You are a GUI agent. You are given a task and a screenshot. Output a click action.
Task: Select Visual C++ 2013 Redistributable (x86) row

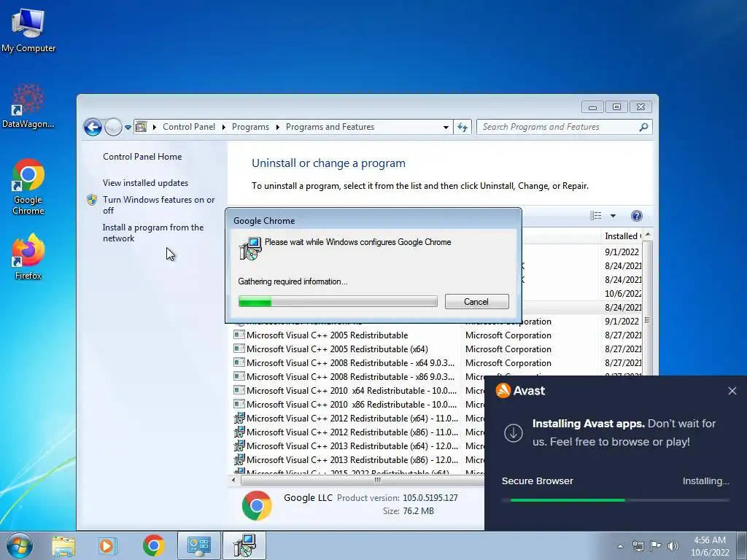[x=358, y=459]
